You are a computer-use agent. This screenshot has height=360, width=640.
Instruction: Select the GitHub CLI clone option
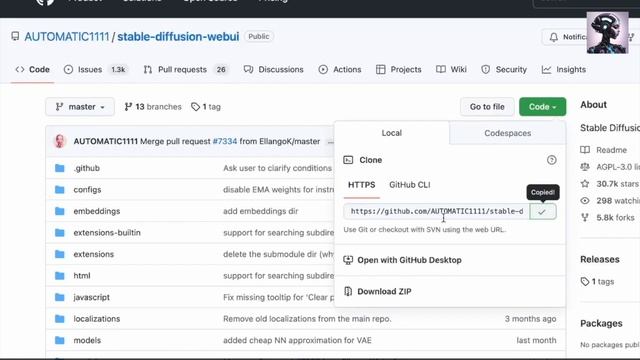click(x=409, y=185)
